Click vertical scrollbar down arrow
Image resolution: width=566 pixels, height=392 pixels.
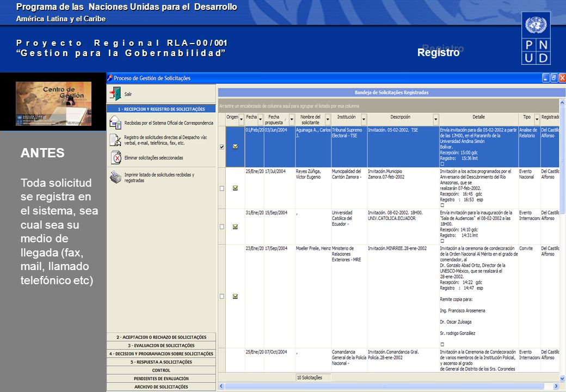(562, 378)
